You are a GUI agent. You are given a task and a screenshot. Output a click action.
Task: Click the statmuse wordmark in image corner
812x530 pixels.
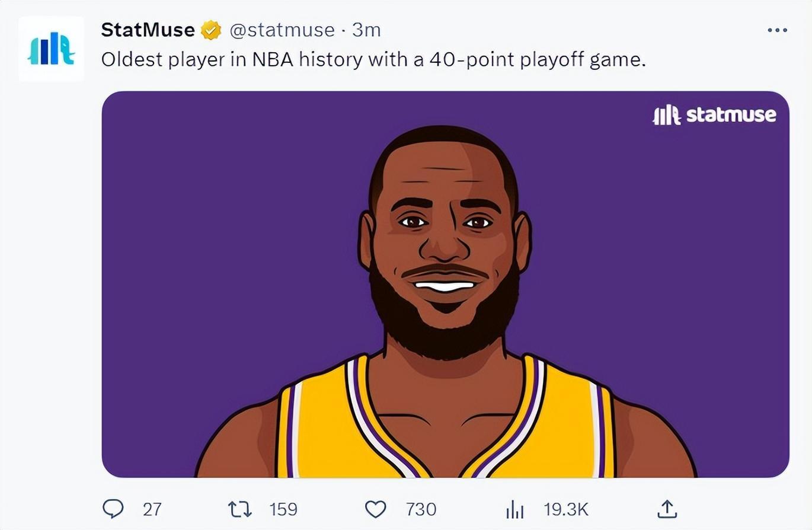click(x=730, y=114)
